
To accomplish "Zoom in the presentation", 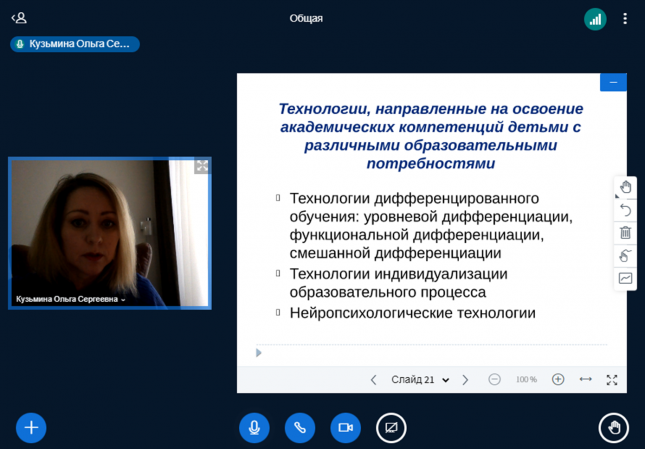I will coord(558,379).
